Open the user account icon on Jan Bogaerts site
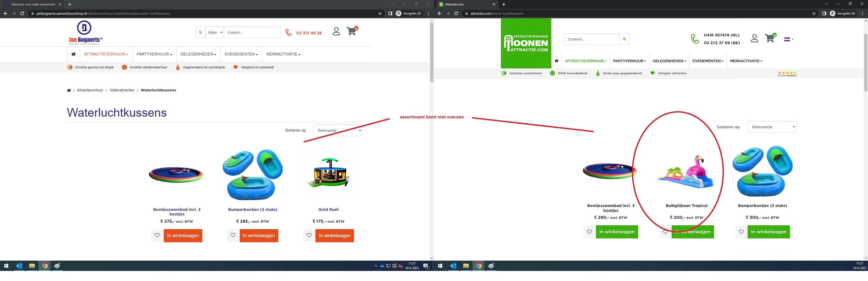The image size is (868, 281). 336,31
